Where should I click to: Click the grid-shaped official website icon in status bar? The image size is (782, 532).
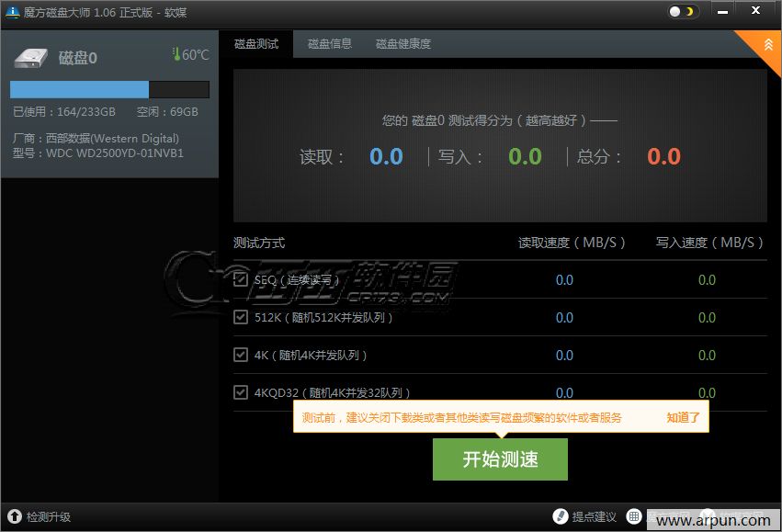tap(633, 516)
